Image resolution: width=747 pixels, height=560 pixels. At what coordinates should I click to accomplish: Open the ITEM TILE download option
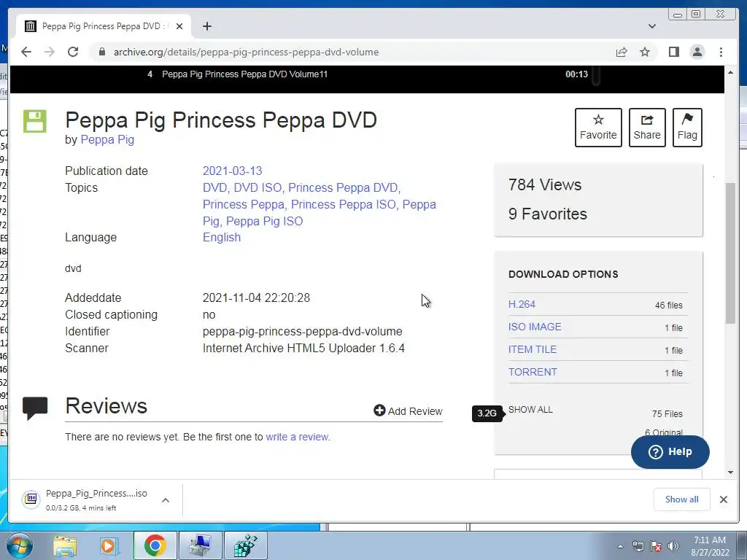point(532,349)
